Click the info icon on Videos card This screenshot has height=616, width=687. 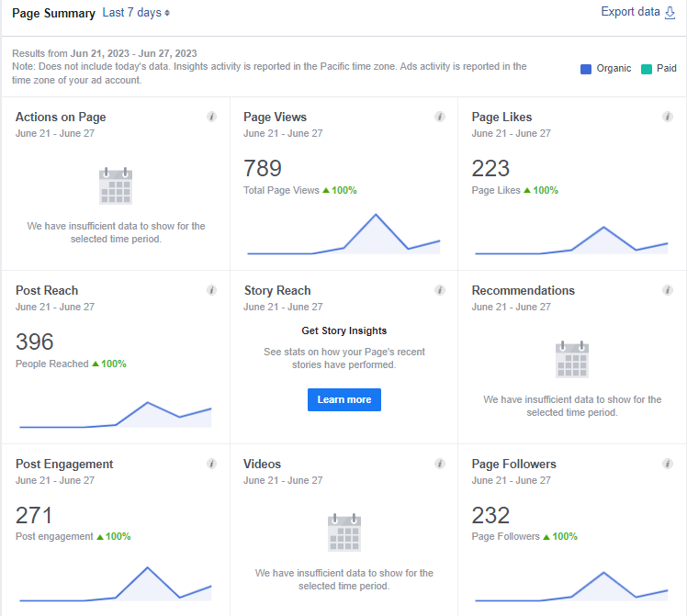pos(439,464)
